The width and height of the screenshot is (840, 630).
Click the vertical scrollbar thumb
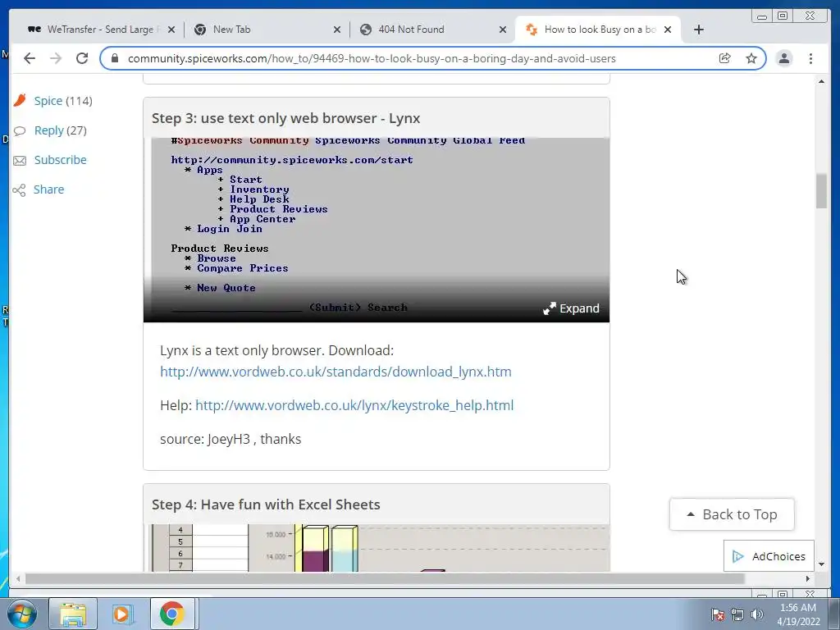coord(821,191)
